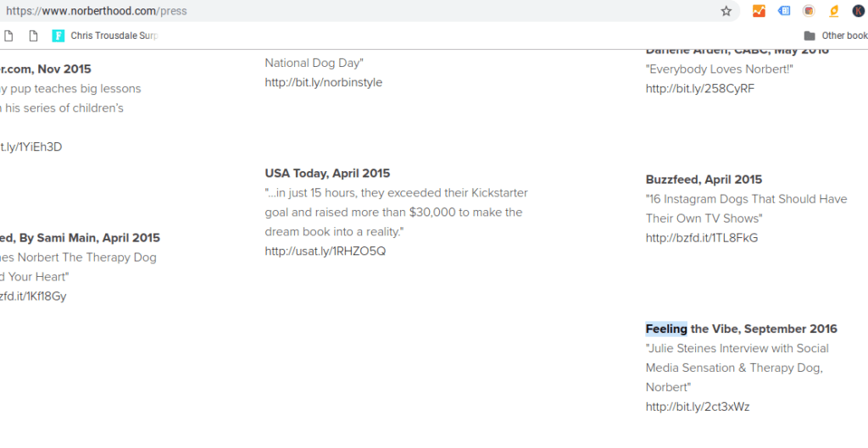Open the orange feather extension icon
This screenshot has width=868, height=448.
(x=834, y=11)
